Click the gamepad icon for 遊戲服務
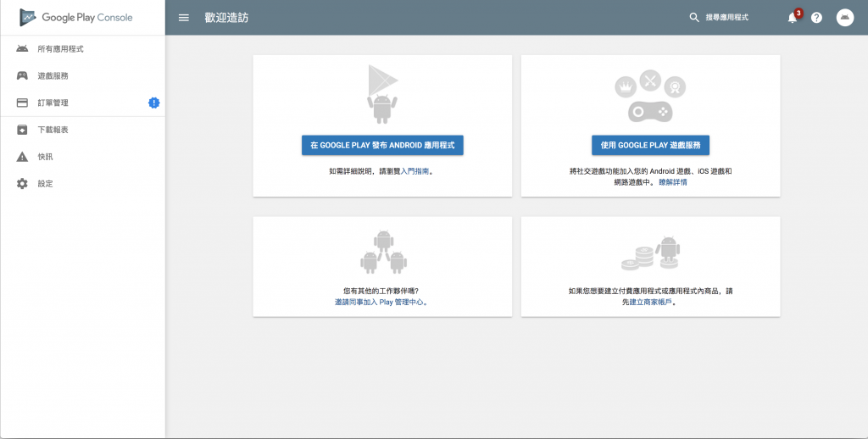Viewport: 868px width, 439px height. pos(22,75)
